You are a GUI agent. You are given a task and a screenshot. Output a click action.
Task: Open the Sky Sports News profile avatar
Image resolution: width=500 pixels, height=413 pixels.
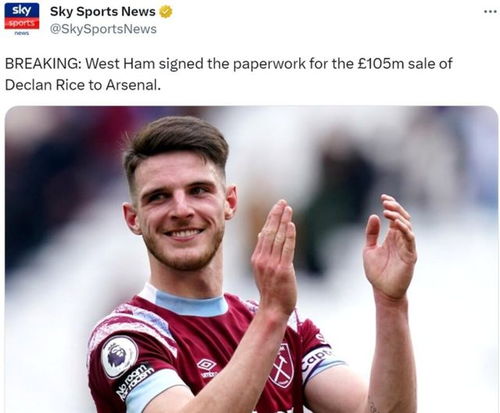tap(22, 18)
